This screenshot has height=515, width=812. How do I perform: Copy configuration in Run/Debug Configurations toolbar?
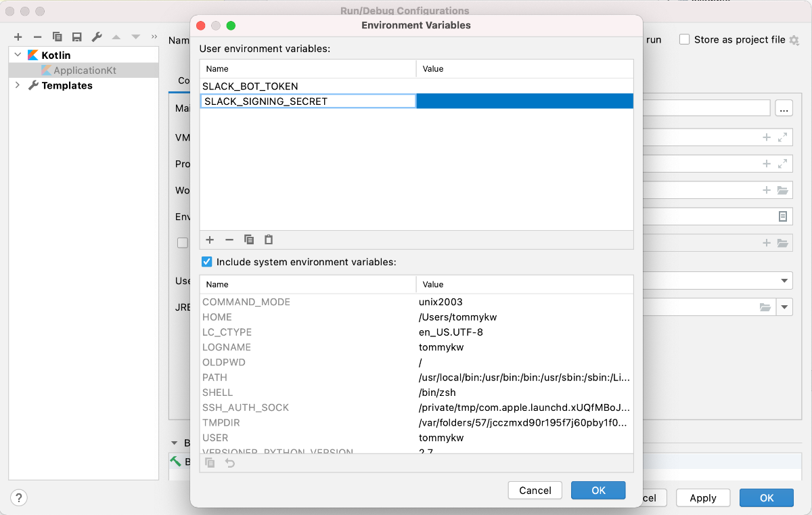[x=58, y=37]
